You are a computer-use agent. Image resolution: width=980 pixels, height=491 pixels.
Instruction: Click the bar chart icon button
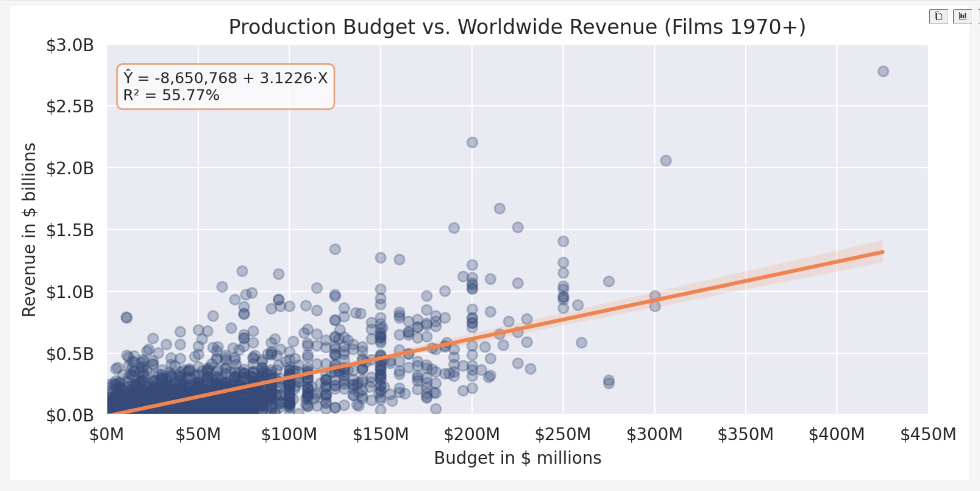tap(963, 17)
